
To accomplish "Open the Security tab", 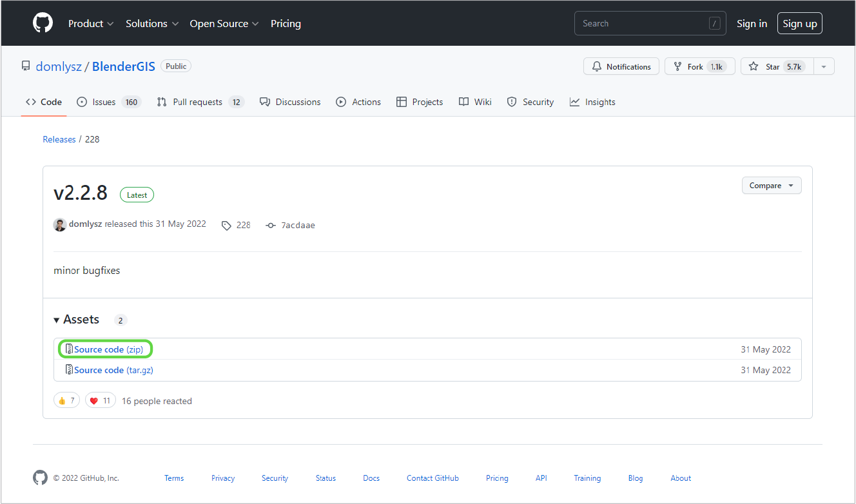I will point(530,102).
